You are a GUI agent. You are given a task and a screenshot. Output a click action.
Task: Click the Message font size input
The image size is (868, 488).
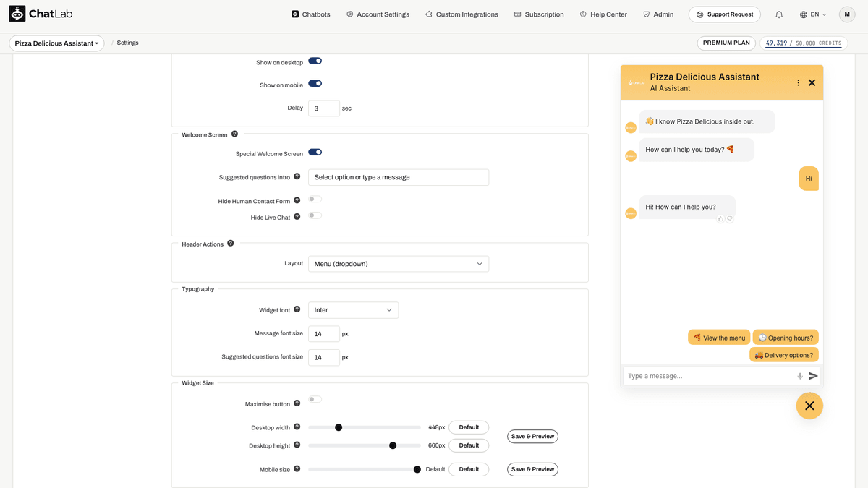click(x=324, y=334)
